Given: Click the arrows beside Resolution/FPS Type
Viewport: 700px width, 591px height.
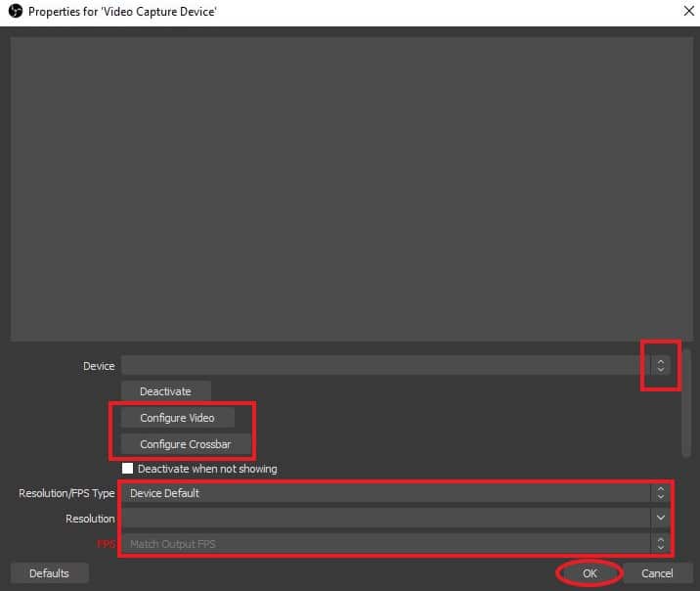Looking at the screenshot, I should (x=662, y=493).
